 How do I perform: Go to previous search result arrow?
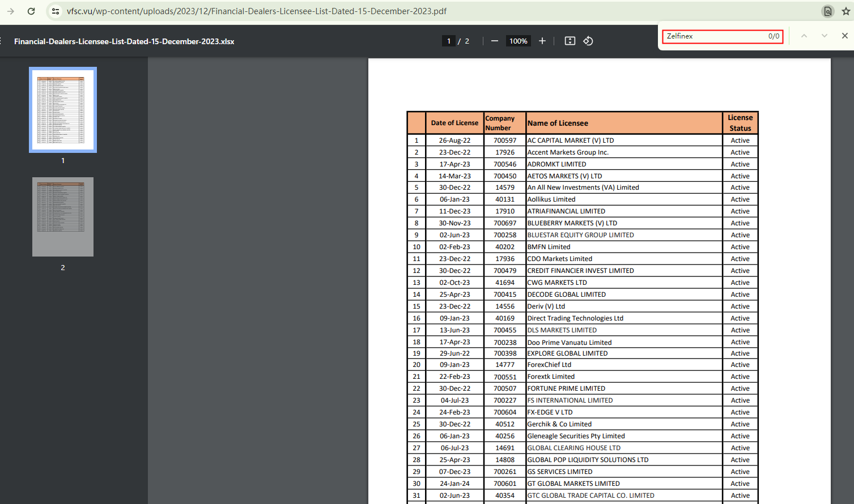click(x=804, y=36)
